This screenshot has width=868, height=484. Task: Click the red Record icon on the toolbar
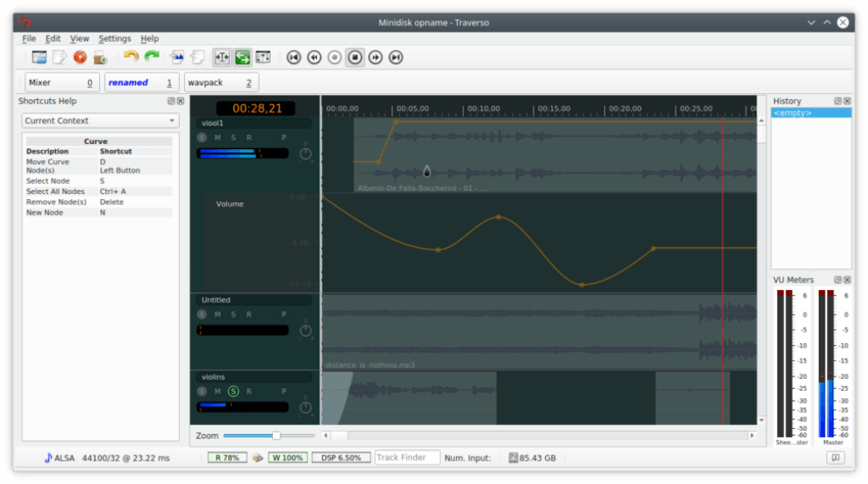[80, 57]
